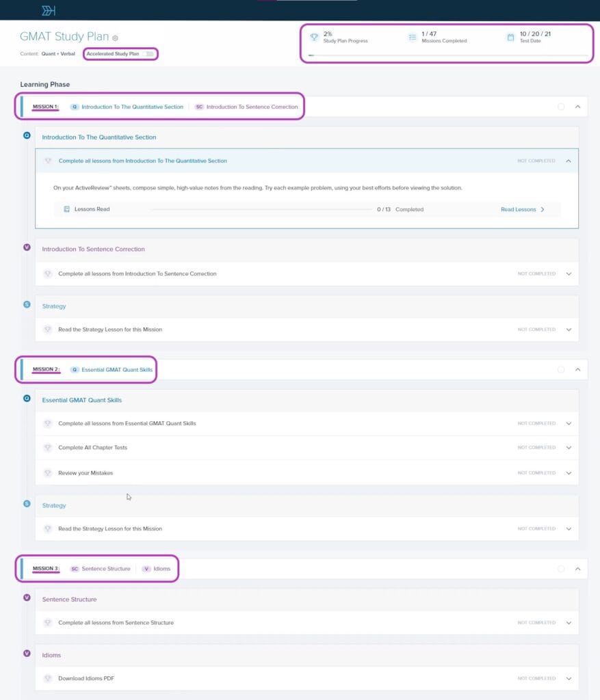
Task: Select the Idioms topic in Mission 3 header
Action: [x=162, y=569]
